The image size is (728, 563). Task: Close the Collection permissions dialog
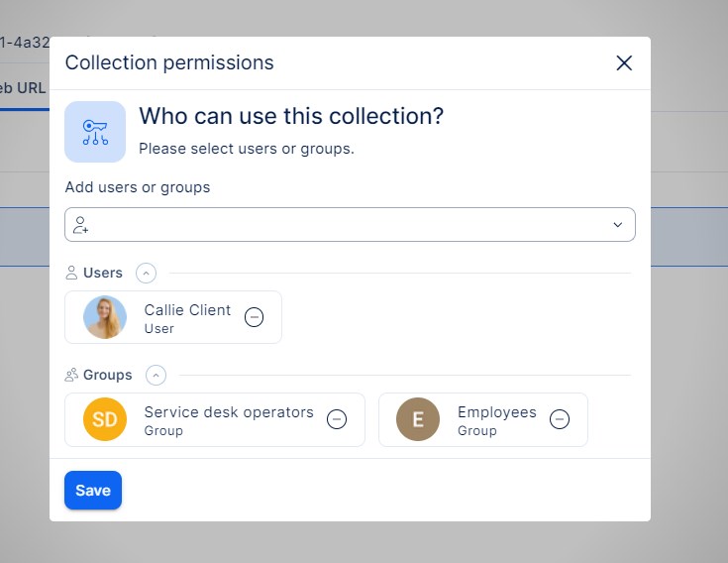624,63
